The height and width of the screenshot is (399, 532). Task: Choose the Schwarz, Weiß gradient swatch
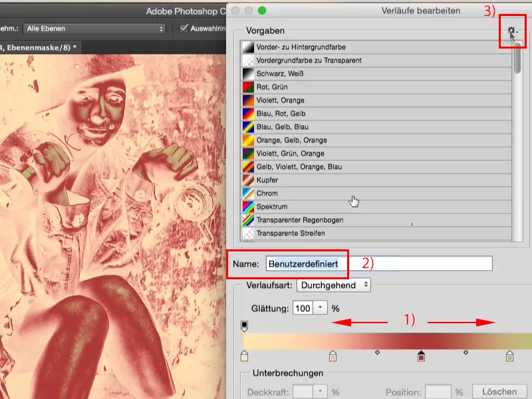click(x=248, y=73)
